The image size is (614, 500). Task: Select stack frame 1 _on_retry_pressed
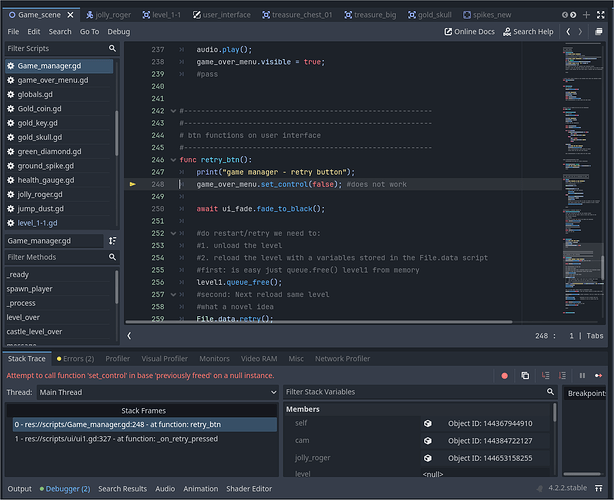pos(144,439)
